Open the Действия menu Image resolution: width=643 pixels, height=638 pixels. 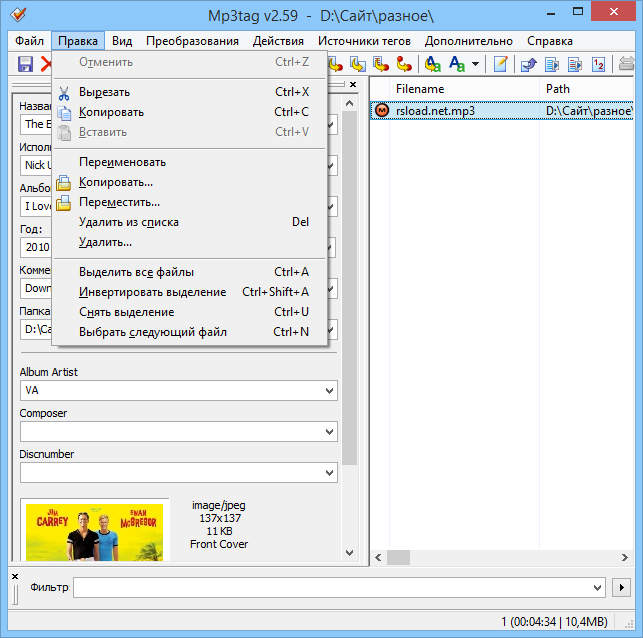point(278,41)
